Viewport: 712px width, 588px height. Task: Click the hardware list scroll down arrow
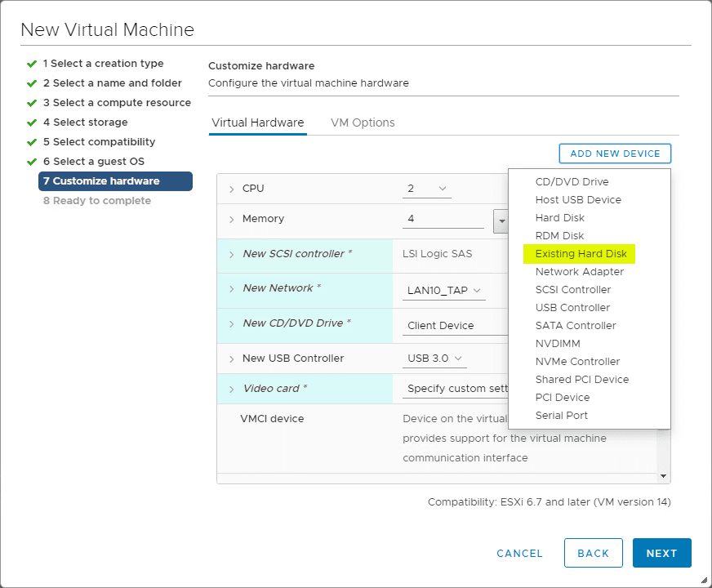(x=664, y=475)
